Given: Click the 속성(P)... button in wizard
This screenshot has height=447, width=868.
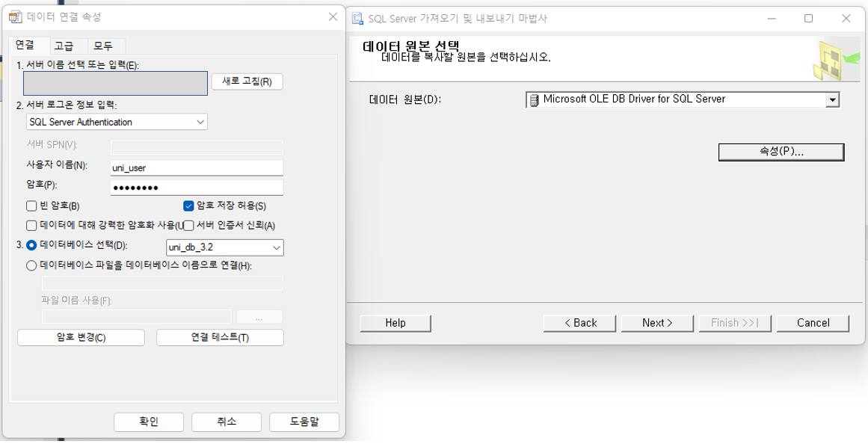Looking at the screenshot, I should (781, 152).
